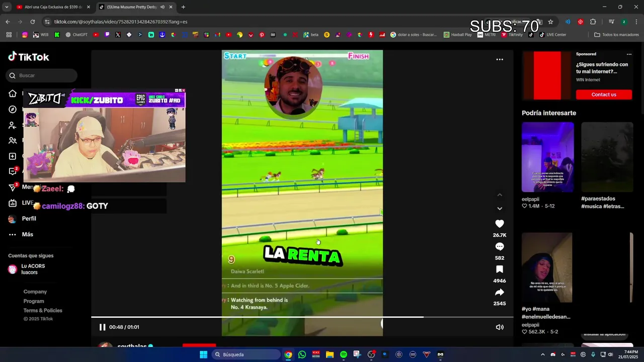Mute the video with the speaker icon

500,327
